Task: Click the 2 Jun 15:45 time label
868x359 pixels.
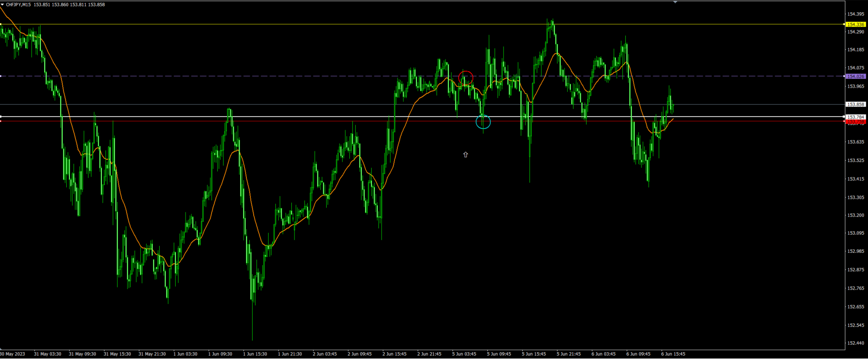Action: 394,354
